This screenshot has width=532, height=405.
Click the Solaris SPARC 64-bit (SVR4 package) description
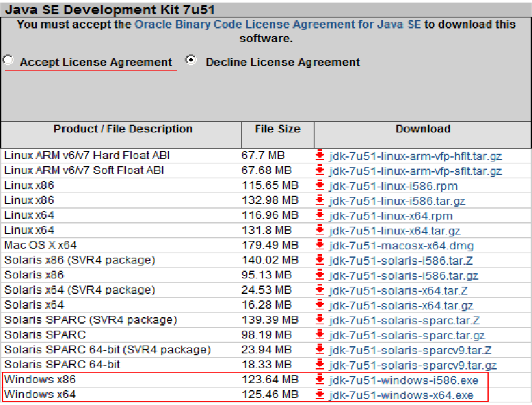[108, 349]
